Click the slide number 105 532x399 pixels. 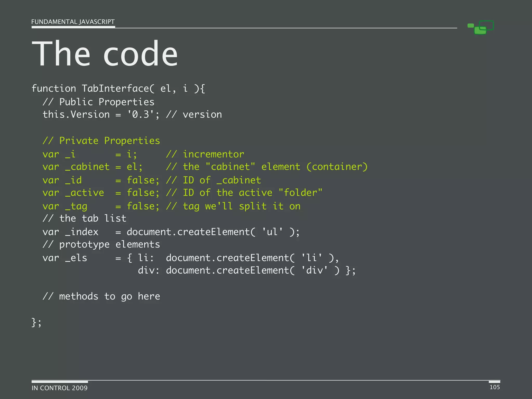495,387
